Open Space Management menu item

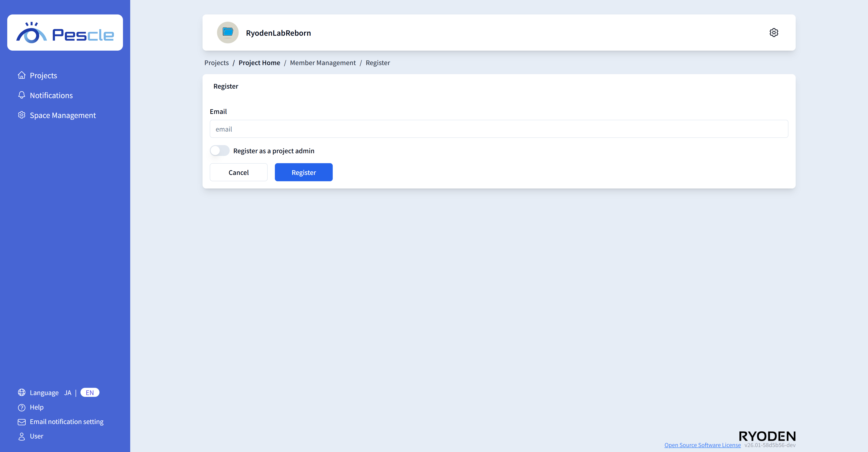point(63,115)
